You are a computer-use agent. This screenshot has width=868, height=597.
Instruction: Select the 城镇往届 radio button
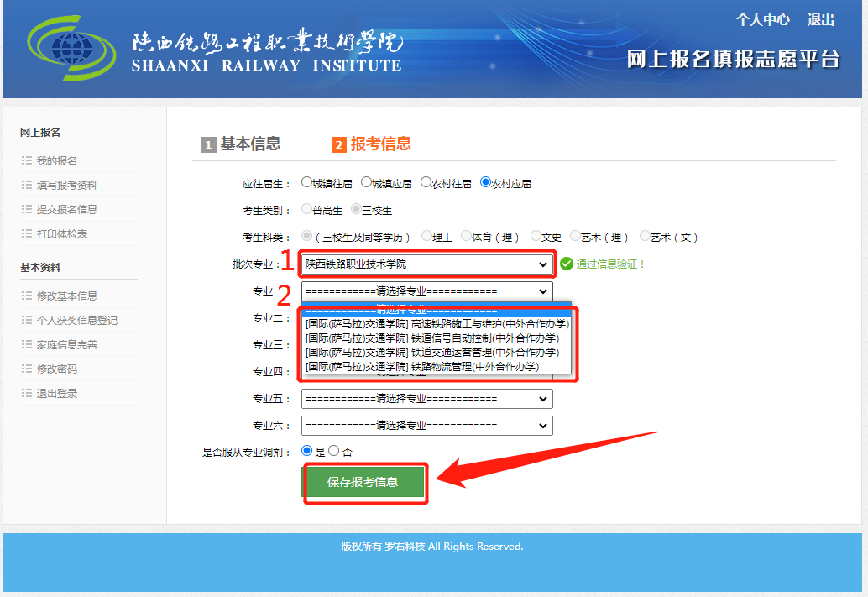coord(306,182)
